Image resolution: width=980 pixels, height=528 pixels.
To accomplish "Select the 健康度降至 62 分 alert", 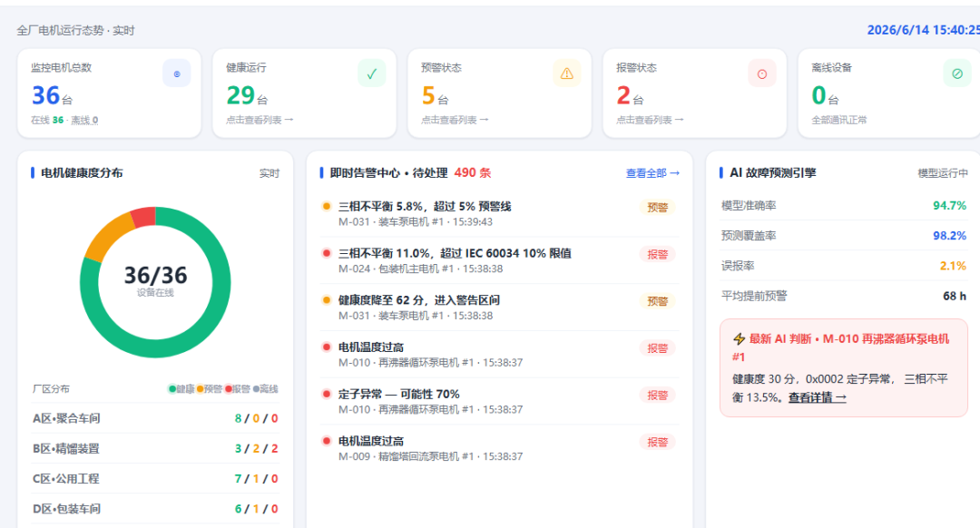I will (499, 308).
